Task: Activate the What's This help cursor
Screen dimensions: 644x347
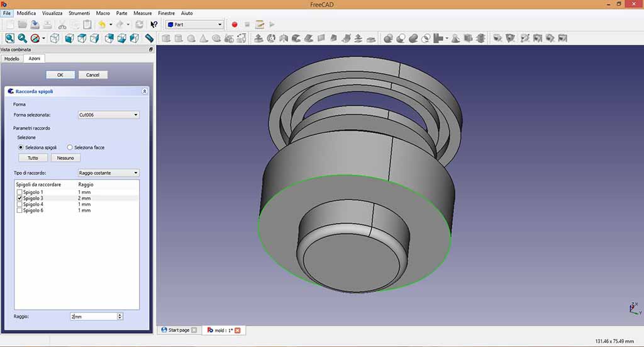Action: 154,25
